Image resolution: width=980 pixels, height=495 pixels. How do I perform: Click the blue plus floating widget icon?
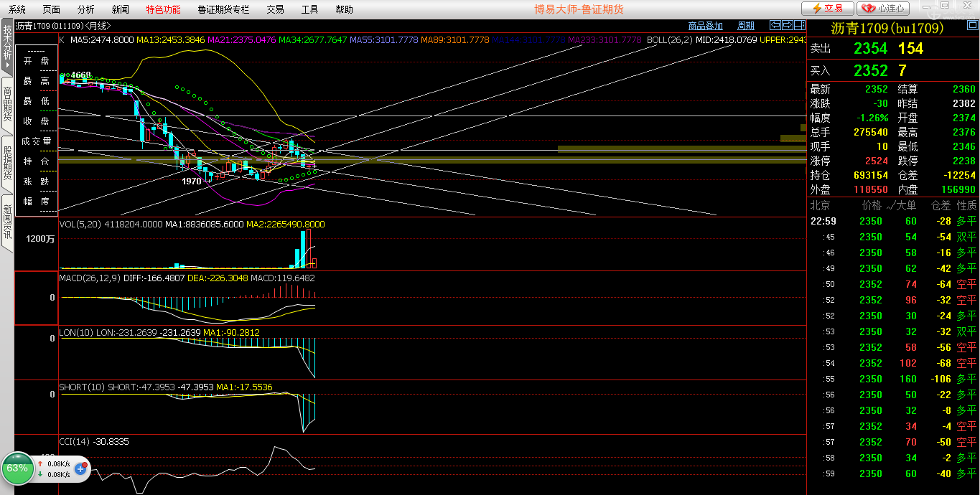tap(80, 469)
